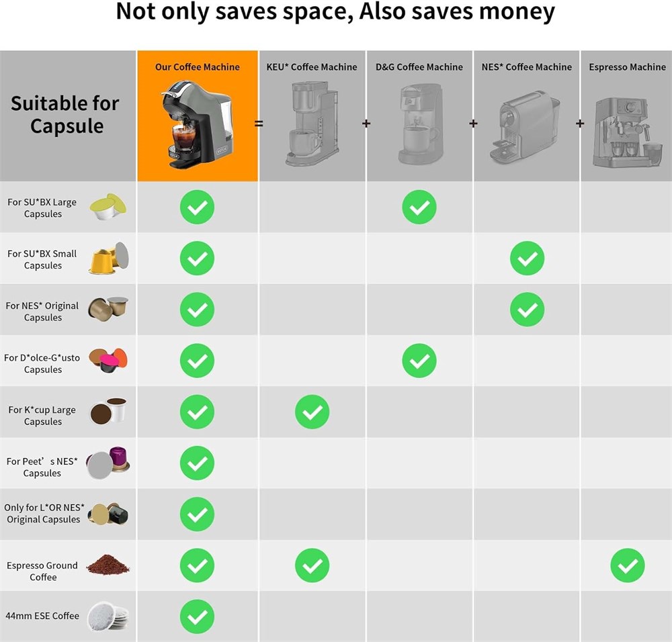Click NES* checkmark for SU*BX Small Capsules
Screen dimensions: 672x642
click(527, 259)
